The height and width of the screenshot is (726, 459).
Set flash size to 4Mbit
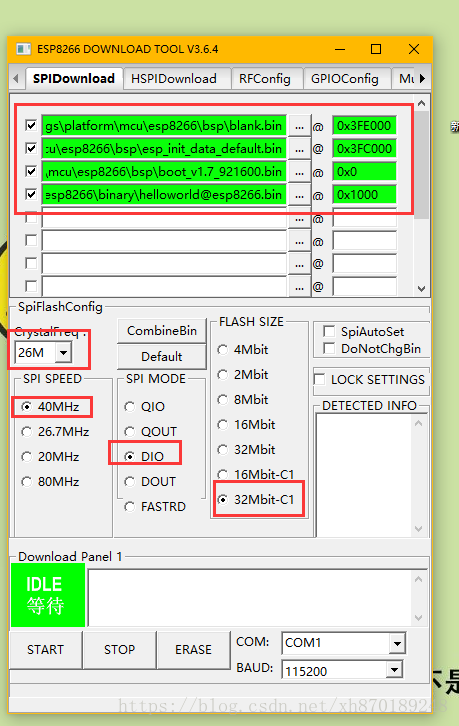pos(223,350)
